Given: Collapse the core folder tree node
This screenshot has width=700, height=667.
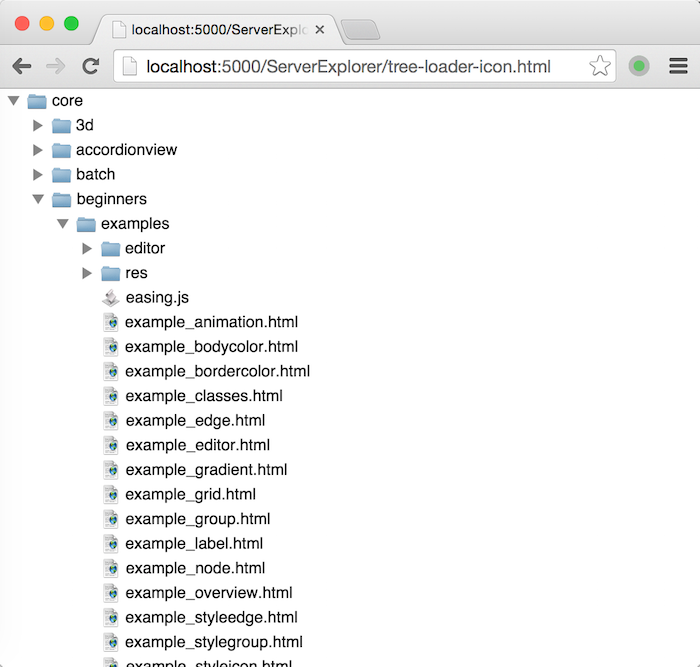Looking at the screenshot, I should click(x=13, y=101).
